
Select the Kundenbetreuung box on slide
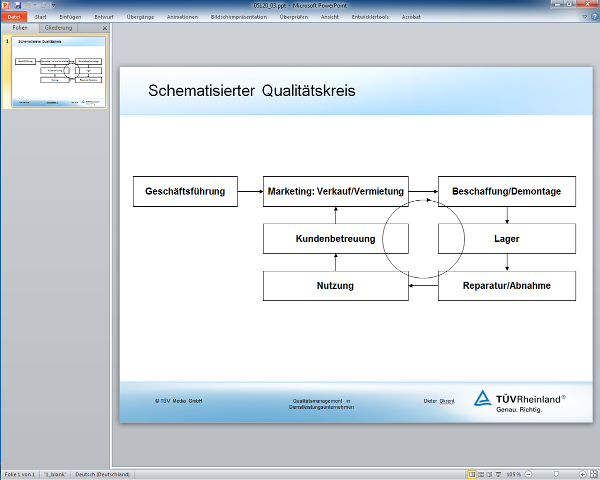click(335, 239)
